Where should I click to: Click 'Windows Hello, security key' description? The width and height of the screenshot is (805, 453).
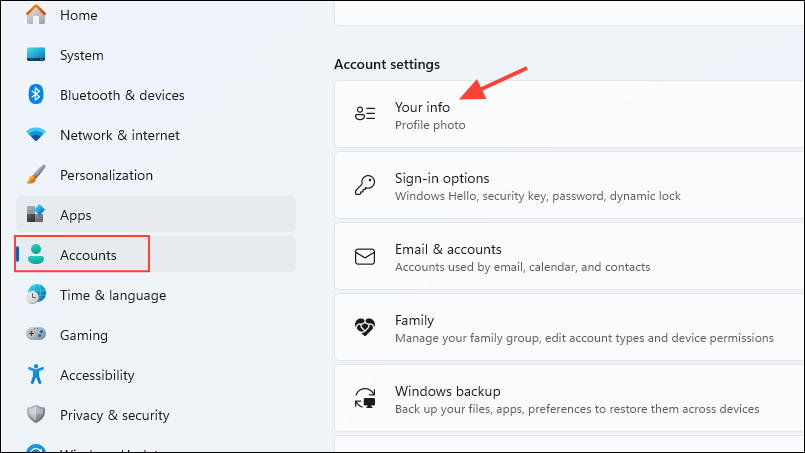click(538, 196)
